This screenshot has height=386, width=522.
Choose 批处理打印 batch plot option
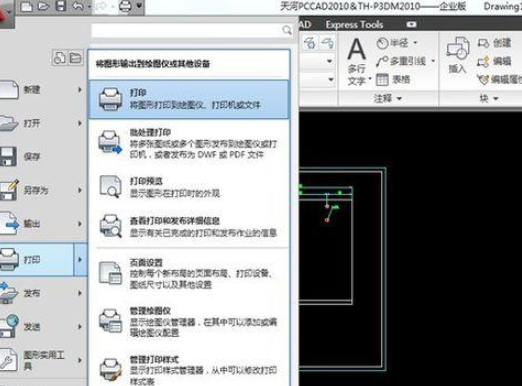[x=189, y=144]
